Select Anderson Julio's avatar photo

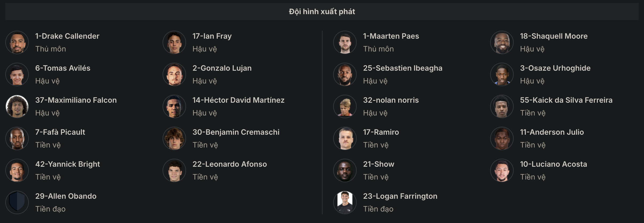coord(502,138)
